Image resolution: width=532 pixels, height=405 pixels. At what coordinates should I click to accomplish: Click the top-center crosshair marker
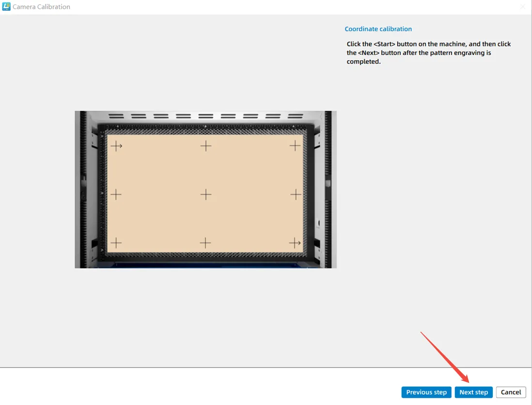[206, 146]
